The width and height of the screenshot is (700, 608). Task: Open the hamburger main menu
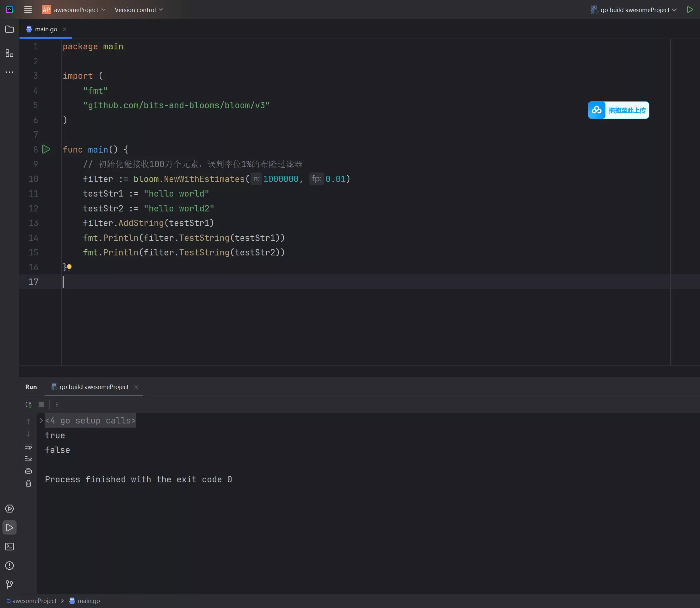28,10
